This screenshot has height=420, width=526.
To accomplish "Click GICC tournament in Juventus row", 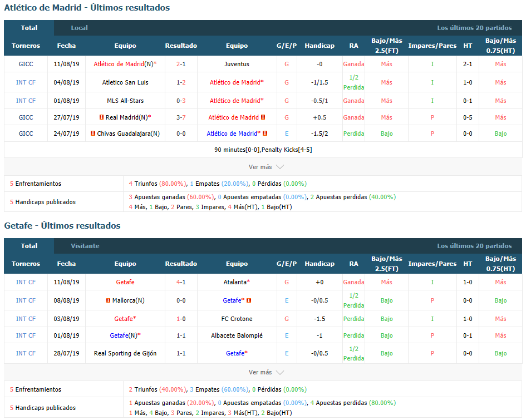I will (26, 64).
